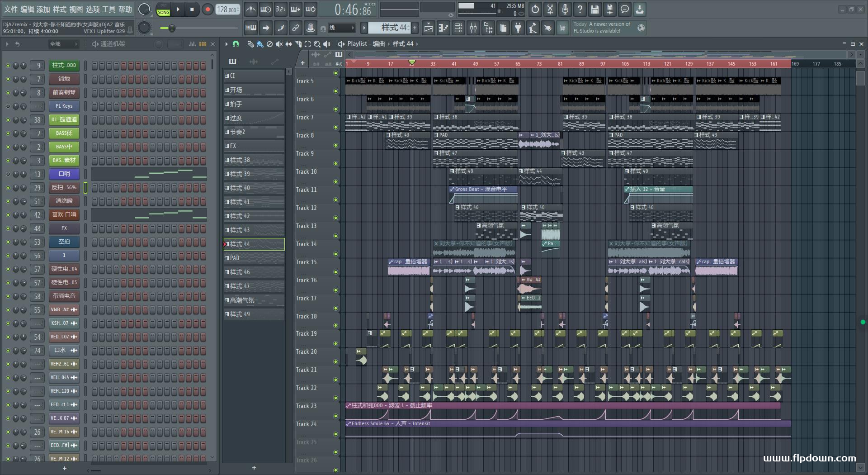Select the 前奏钢琴 channel button
The width and height of the screenshot is (868, 475).
coord(64,92)
